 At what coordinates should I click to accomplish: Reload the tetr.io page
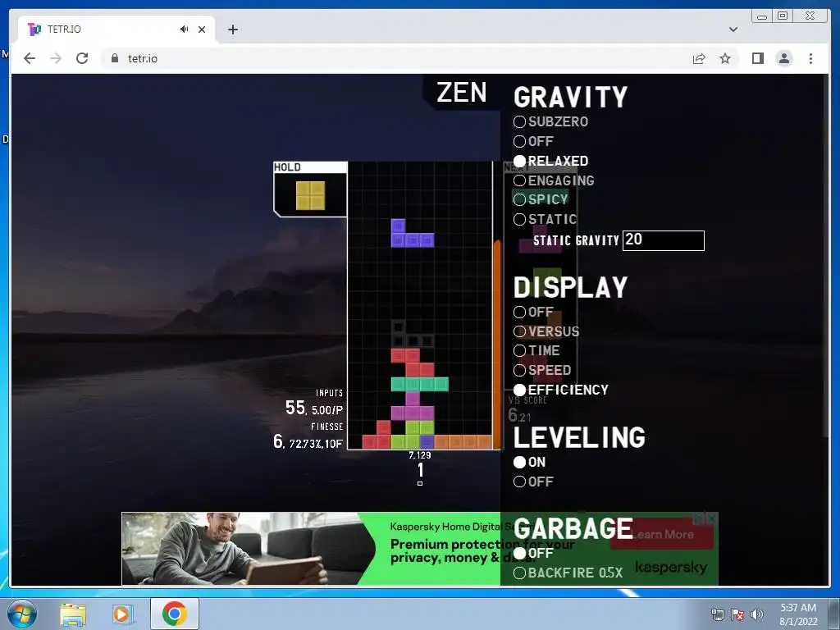[x=82, y=58]
